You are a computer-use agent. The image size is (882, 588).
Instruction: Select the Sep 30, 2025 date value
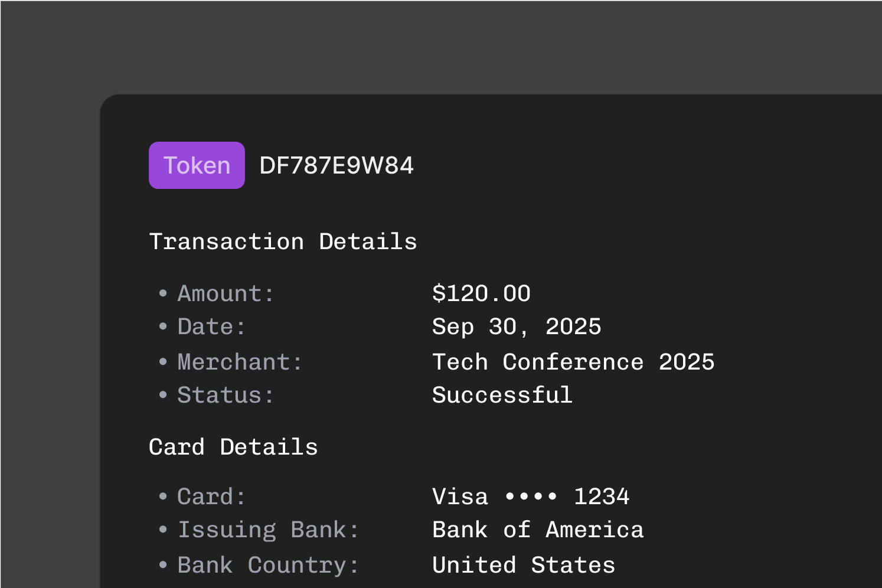pos(517,327)
